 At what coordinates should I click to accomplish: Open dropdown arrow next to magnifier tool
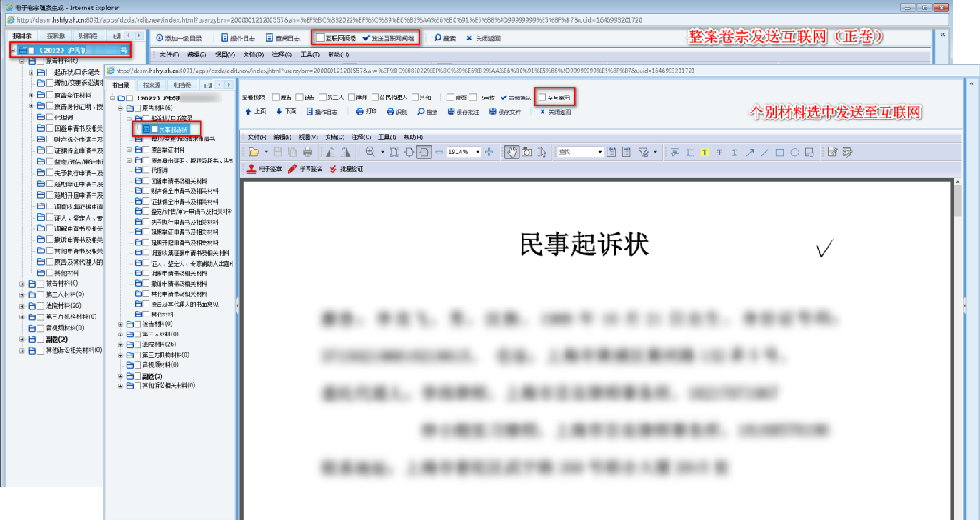[382, 152]
